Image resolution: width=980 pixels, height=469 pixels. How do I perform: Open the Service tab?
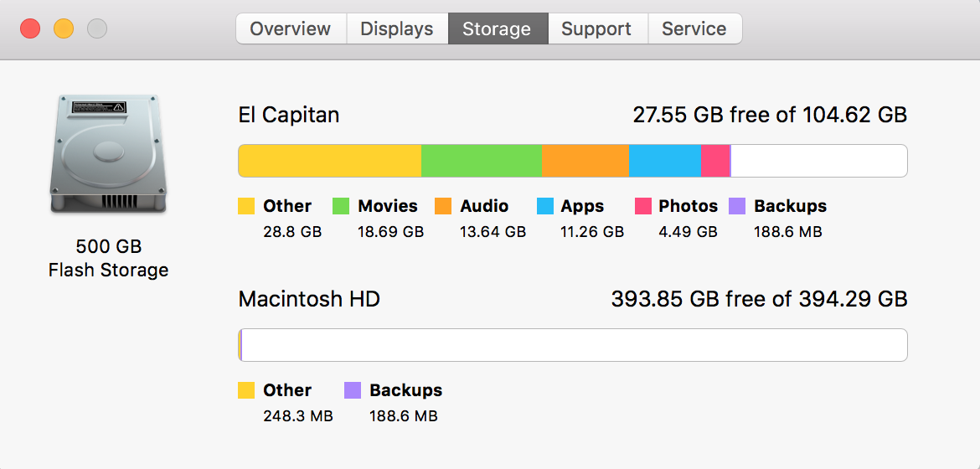[694, 28]
